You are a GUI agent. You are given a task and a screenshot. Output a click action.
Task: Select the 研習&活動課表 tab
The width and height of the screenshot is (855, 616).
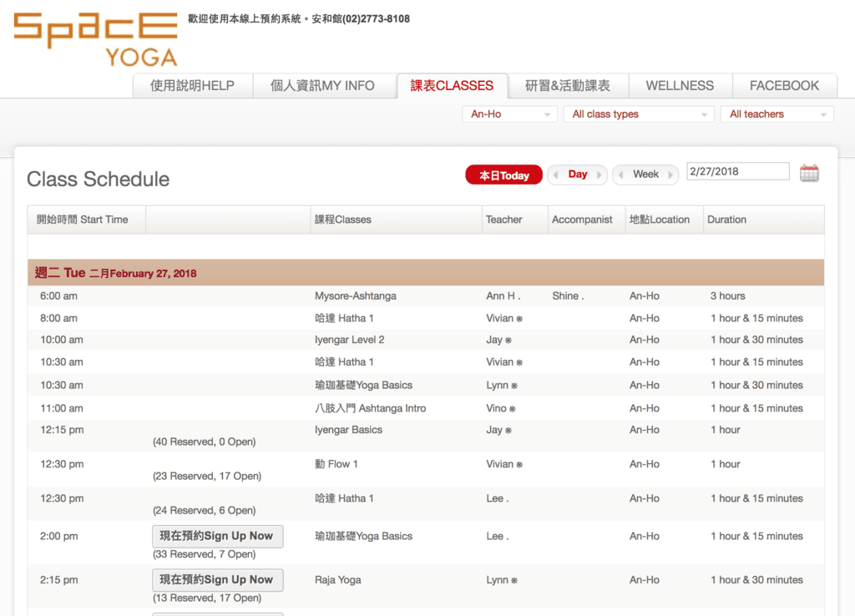pyautogui.click(x=567, y=86)
